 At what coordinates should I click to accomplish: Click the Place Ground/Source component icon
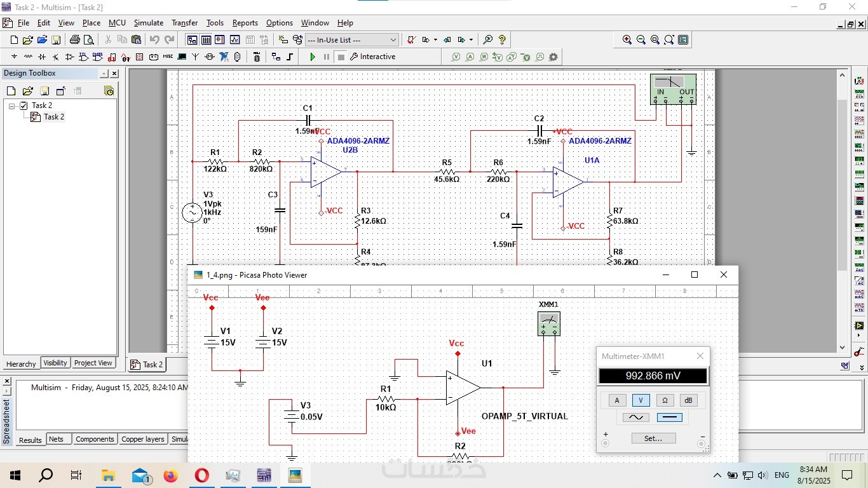[x=14, y=57]
